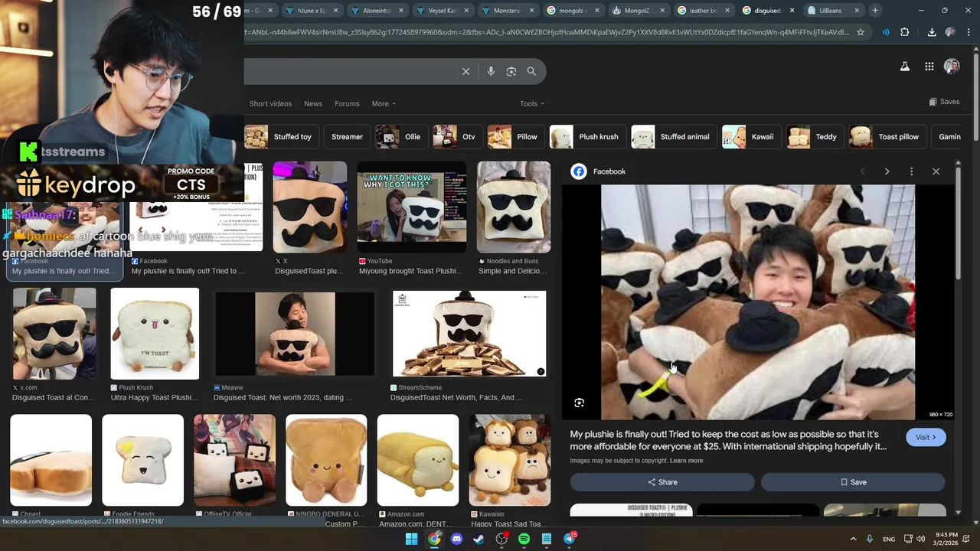This screenshot has height=551, width=980.
Task: Click the Google search input field
Action: pyautogui.click(x=348, y=71)
